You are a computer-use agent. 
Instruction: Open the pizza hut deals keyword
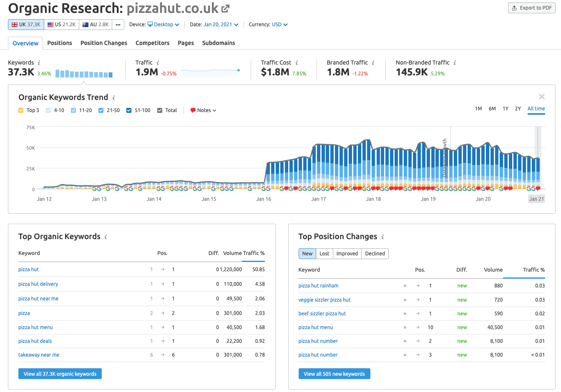click(x=35, y=341)
